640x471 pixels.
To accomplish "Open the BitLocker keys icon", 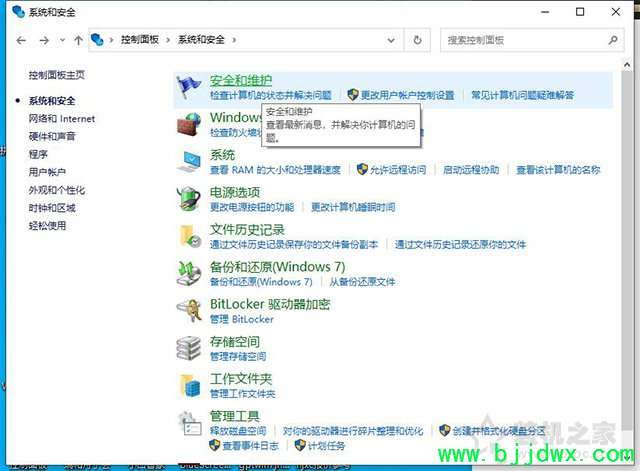I will (189, 311).
